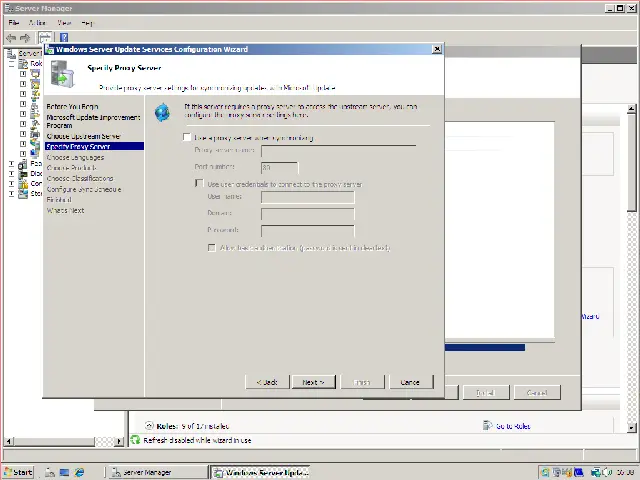Switch to Server Manager taskbar button
The height and width of the screenshot is (480, 640).
158,472
